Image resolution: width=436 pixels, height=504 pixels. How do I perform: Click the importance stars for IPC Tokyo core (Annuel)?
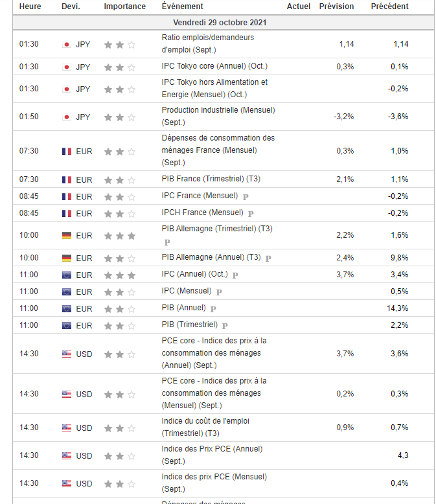120,67
